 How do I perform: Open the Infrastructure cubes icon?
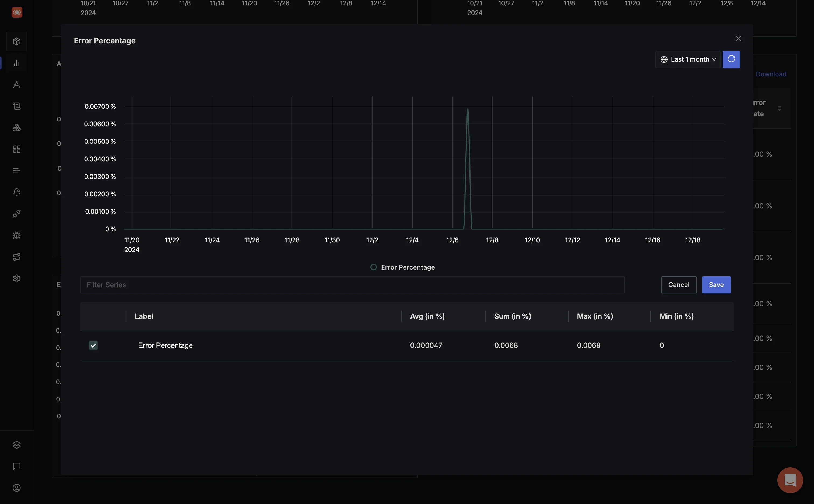pos(17,128)
